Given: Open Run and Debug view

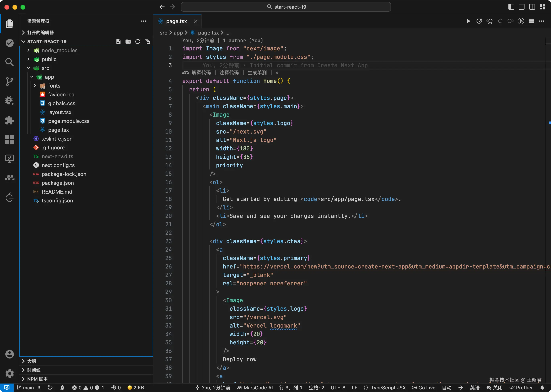Looking at the screenshot, I should (x=9, y=101).
